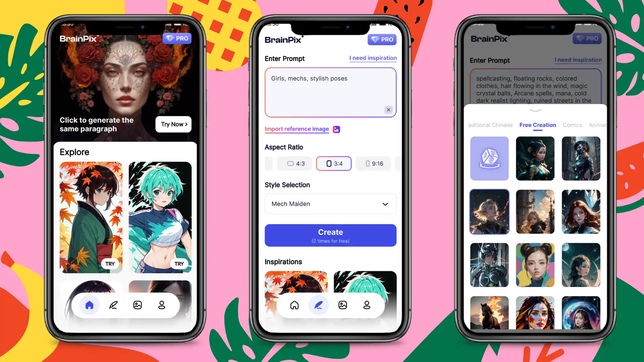Select the 3:4 aspect ratio option

333,164
